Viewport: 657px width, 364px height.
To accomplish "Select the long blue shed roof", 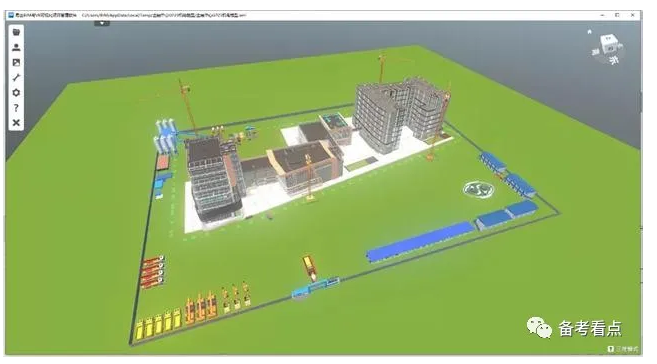I will [420, 242].
